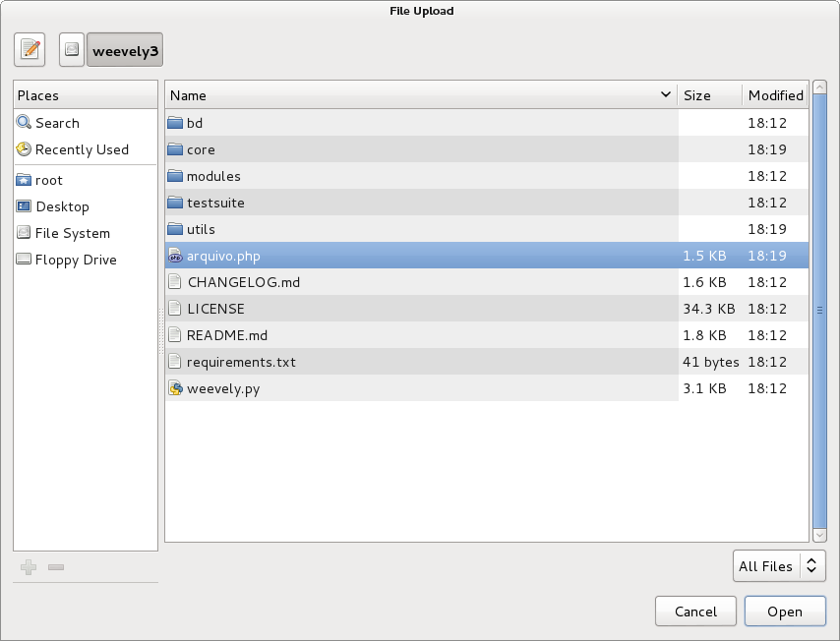This screenshot has height=641, width=840.
Task: Open File System in the Places list
Action: point(72,233)
